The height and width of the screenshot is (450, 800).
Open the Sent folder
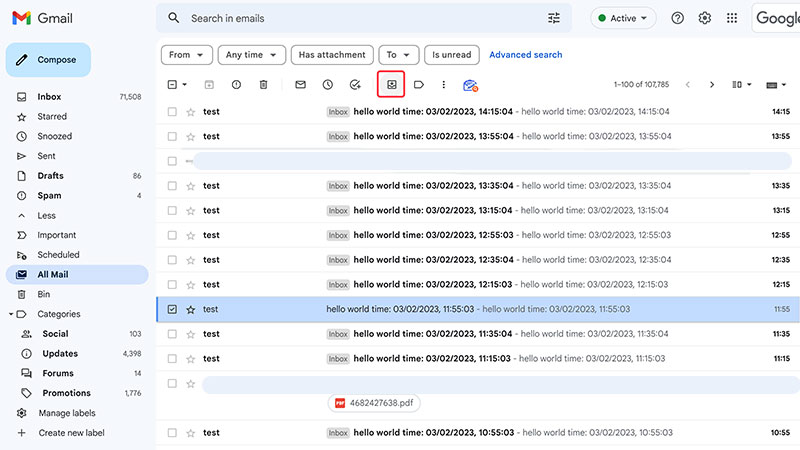coord(77,156)
